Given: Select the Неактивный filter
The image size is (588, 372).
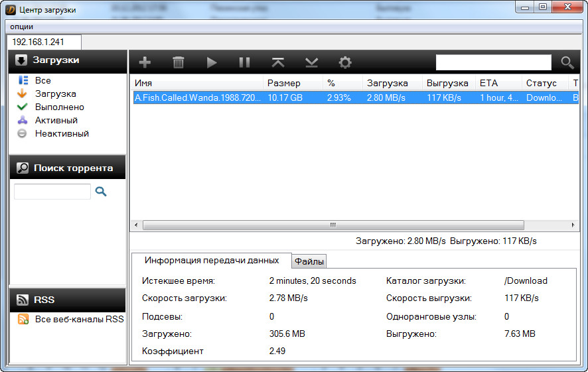Looking at the screenshot, I should tap(61, 133).
